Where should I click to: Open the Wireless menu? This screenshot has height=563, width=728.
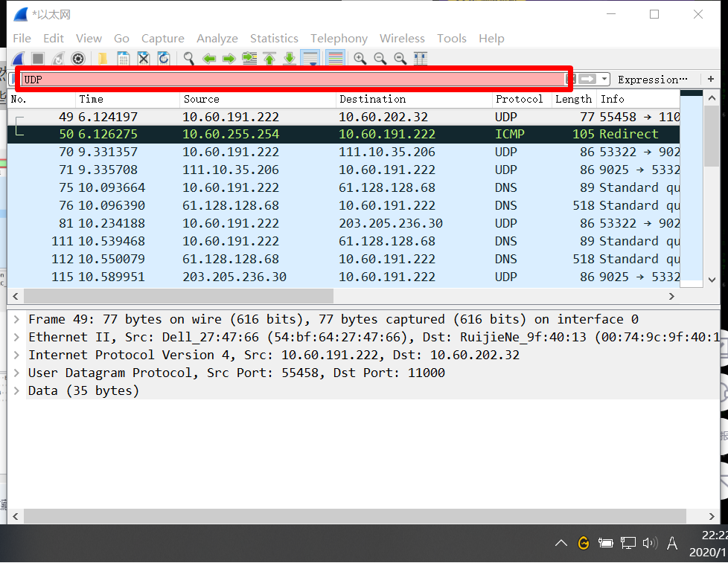click(x=402, y=39)
